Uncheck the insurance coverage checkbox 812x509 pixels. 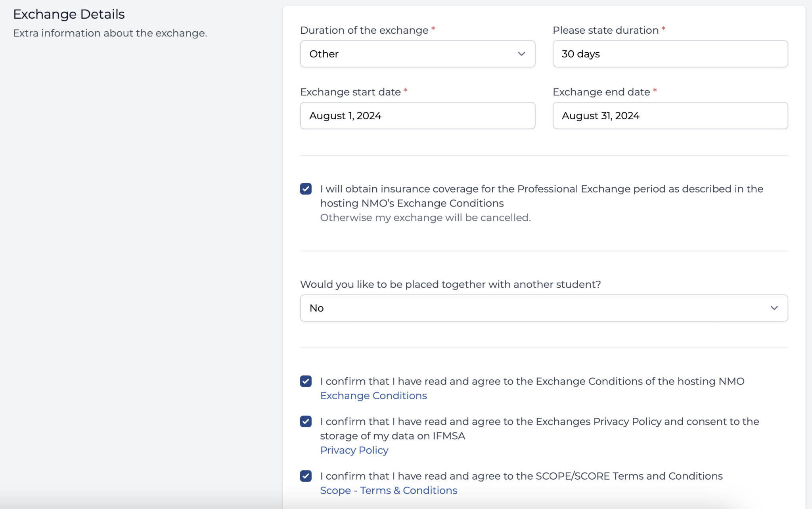(306, 189)
